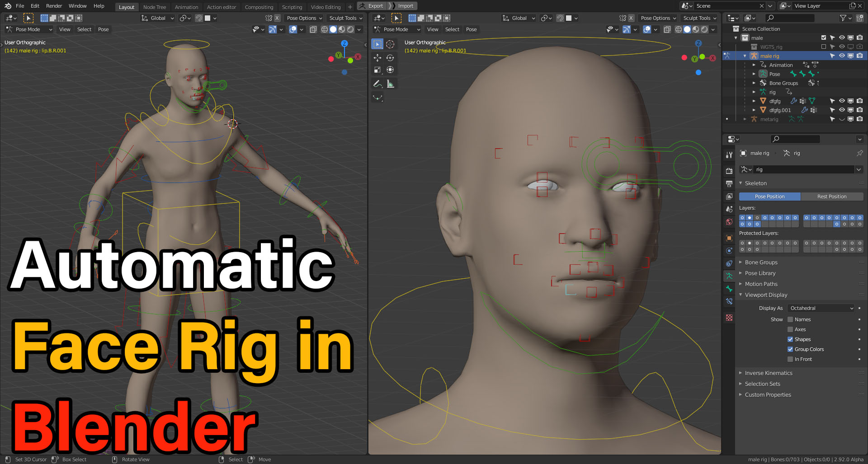Uncheck the Shapes checkbox
Screen dimensions: 868x464
790,339
